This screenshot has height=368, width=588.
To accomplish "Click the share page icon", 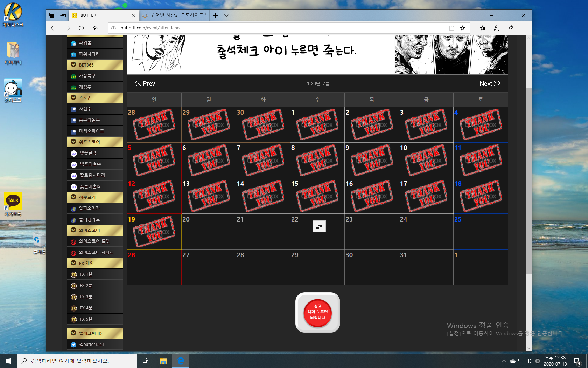I will pos(510,28).
